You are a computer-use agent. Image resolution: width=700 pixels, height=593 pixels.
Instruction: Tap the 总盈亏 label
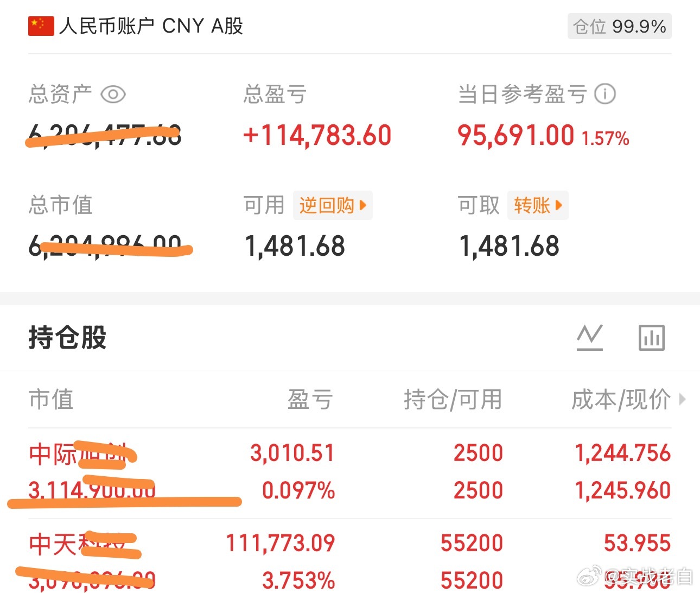[275, 94]
